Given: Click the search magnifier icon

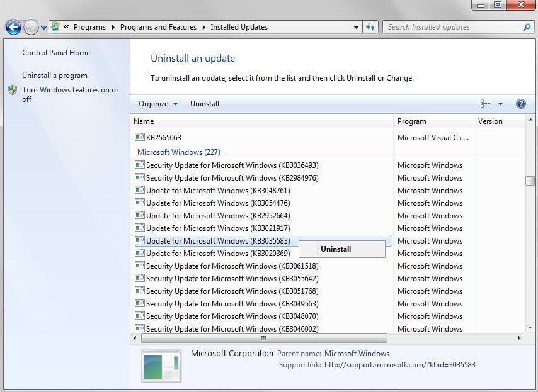Looking at the screenshot, I should (527, 27).
